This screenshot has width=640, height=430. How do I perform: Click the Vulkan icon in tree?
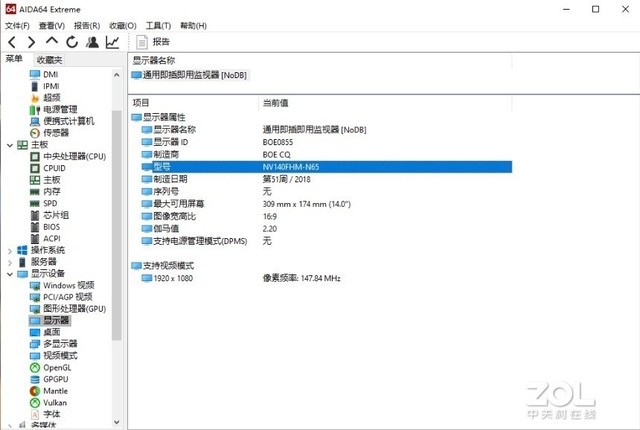coord(35,403)
